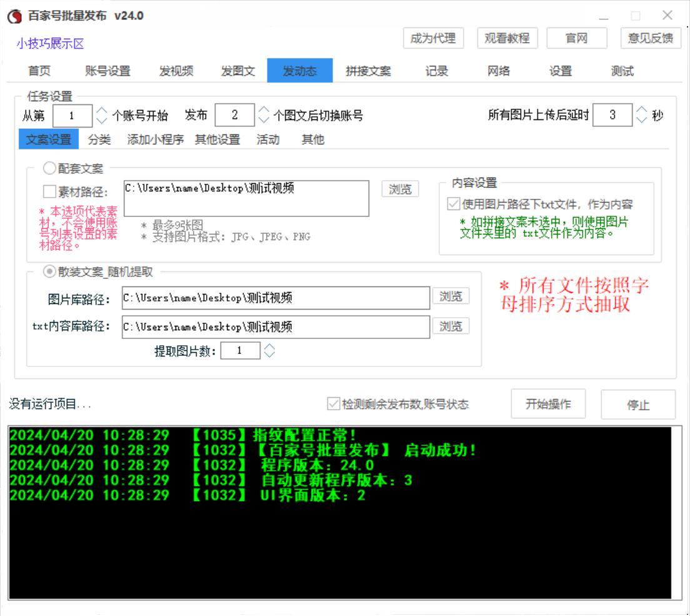This screenshot has width=690, height=616.
Task: Switch to the 测试 tab
Action: 622,71
